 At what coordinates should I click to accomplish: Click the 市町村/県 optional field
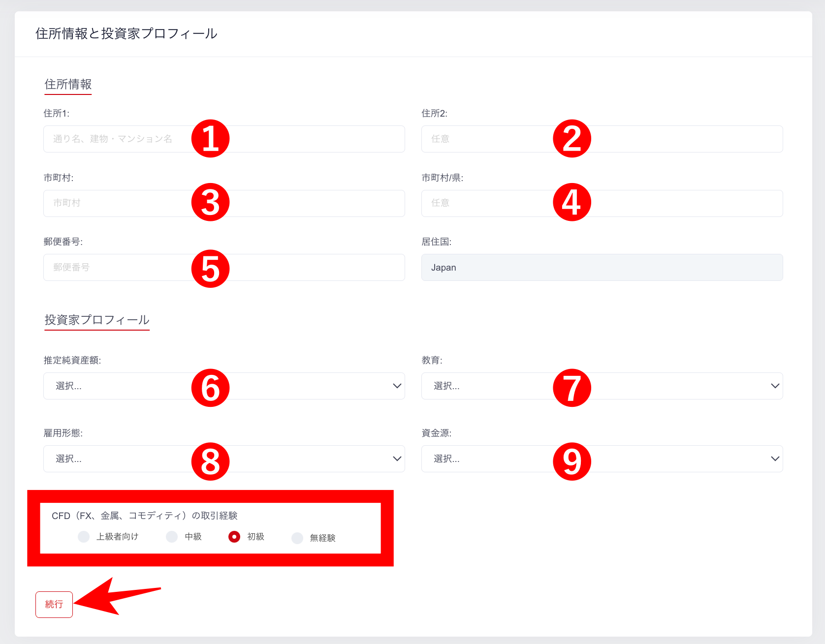[492, 203]
